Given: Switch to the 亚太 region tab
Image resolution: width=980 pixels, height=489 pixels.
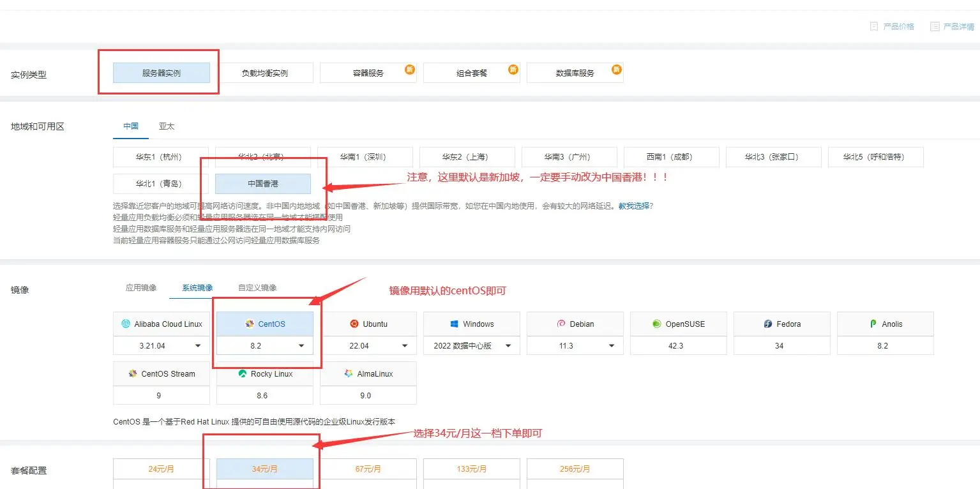Looking at the screenshot, I should (x=167, y=126).
